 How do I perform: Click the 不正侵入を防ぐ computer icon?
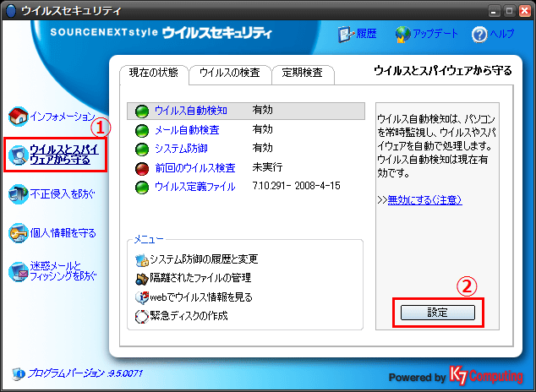click(18, 194)
